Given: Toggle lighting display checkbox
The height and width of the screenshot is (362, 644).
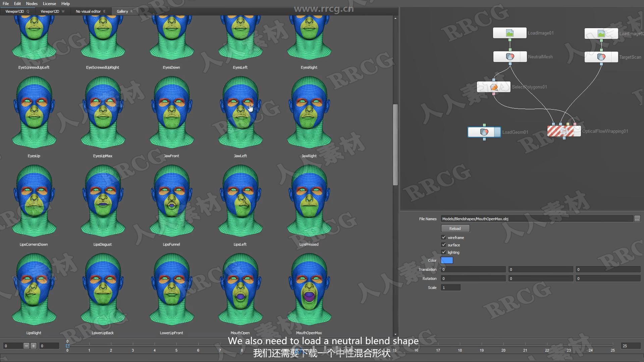Looking at the screenshot, I should coord(444,252).
